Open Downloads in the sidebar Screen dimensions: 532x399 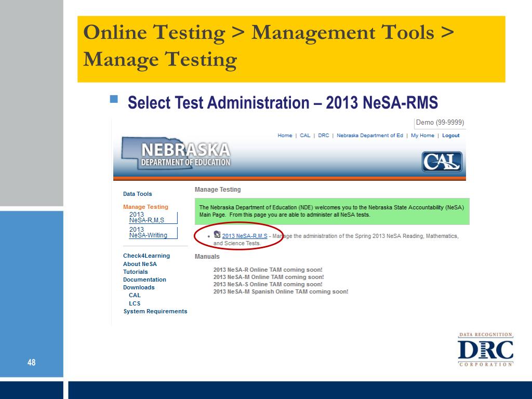click(139, 287)
